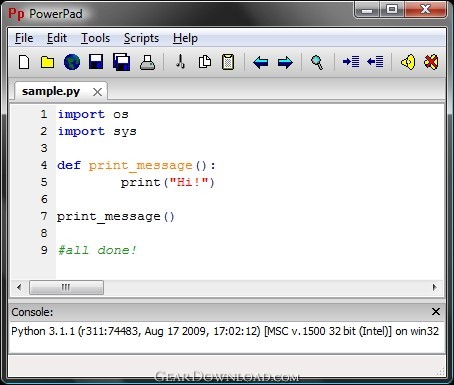Screen dimensions: 454x385
Task: Click the '#all done!' comment line
Action: point(97,250)
